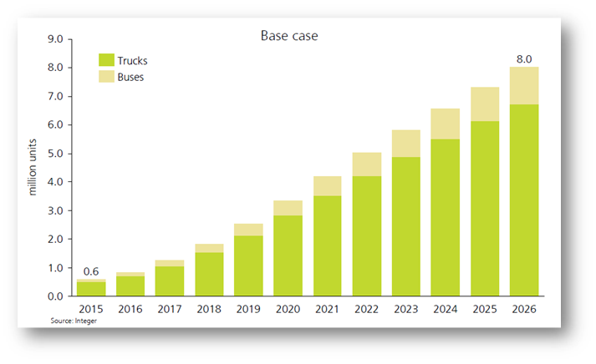Click the beige Buses legend swatch
The image size is (596, 364).
[x=106, y=76]
